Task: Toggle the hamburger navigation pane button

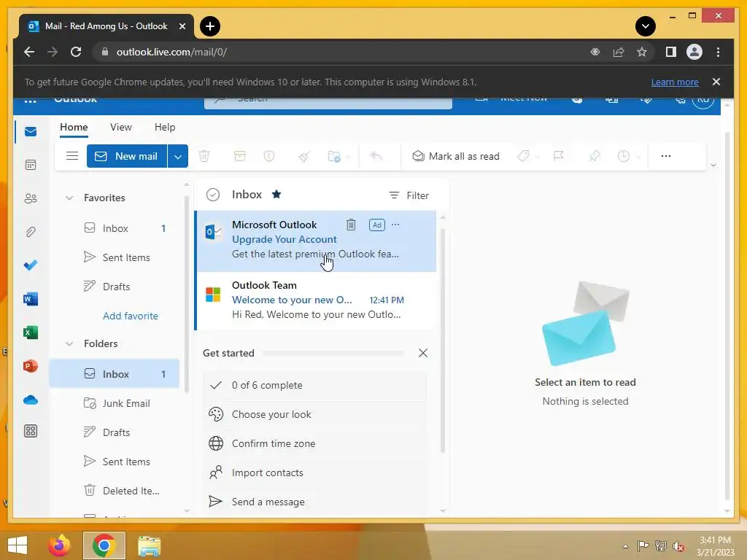Action: (72, 156)
